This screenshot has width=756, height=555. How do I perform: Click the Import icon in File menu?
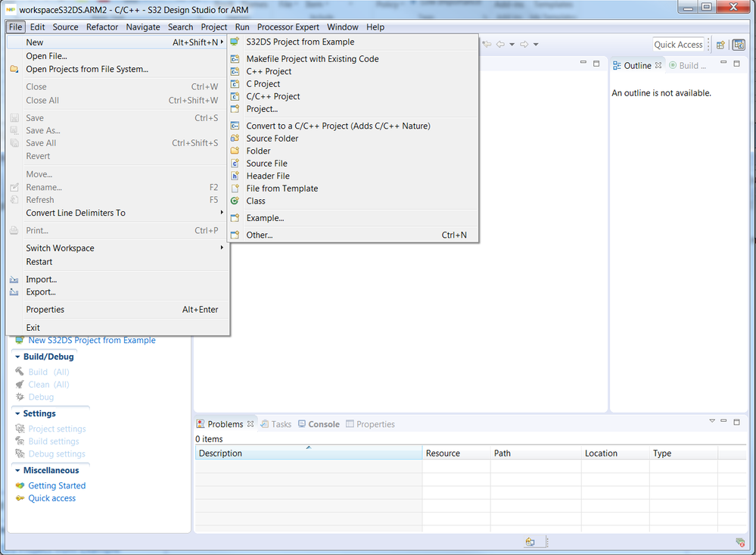coord(14,279)
